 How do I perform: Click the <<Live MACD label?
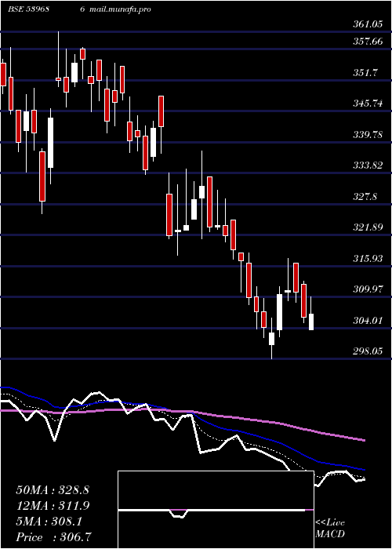330,529
